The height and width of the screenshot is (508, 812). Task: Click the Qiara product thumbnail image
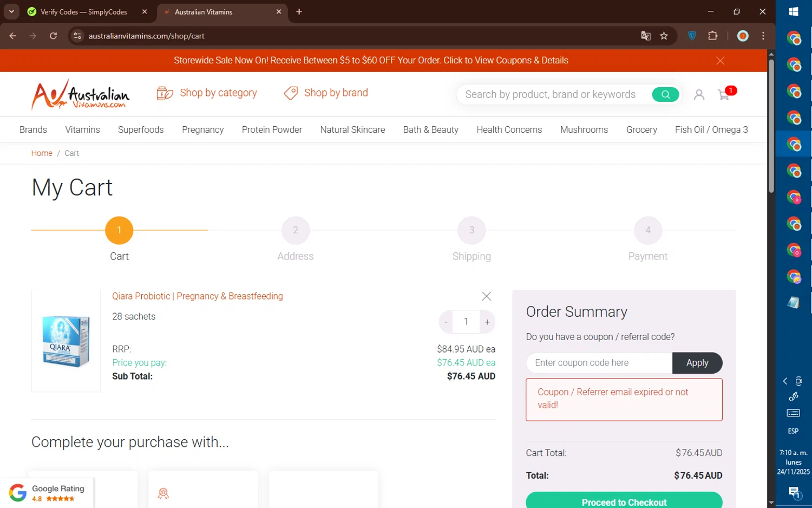[66, 341]
